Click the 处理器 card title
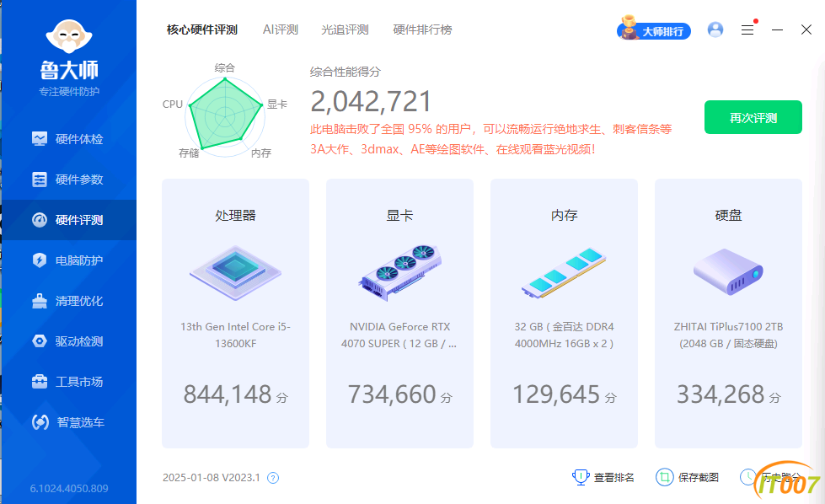825x504 pixels. (236, 215)
